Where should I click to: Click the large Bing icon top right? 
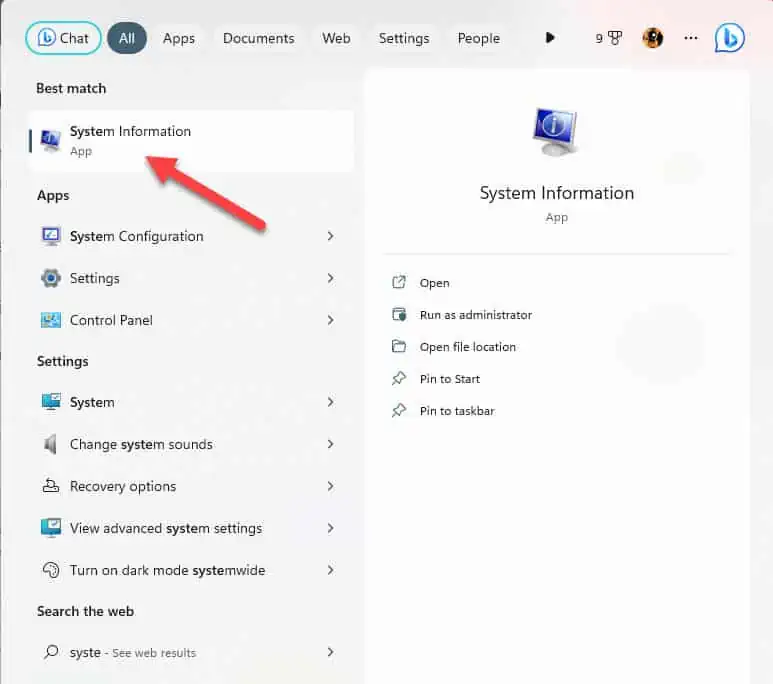[x=730, y=38]
